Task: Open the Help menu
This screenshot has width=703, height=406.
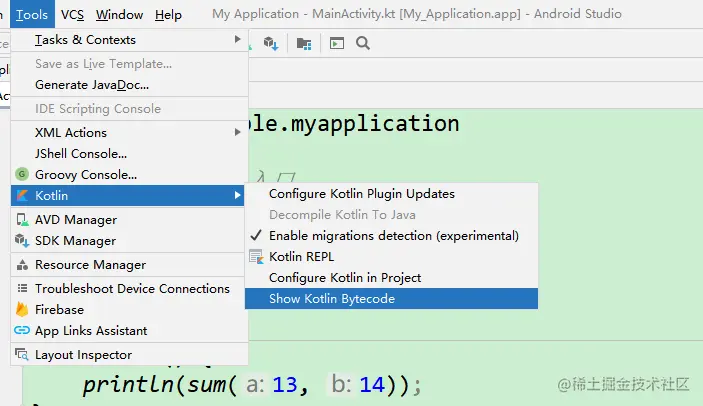Action: (168, 14)
